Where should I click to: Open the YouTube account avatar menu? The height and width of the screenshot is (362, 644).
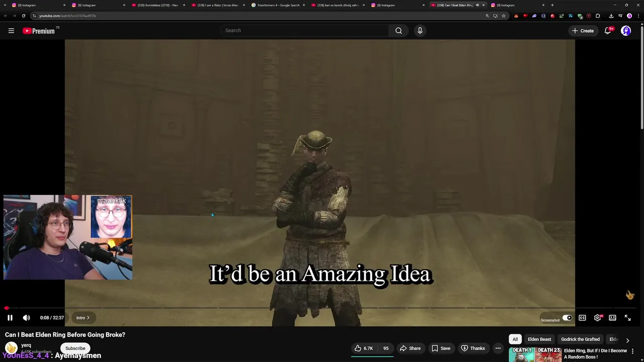pos(626,31)
